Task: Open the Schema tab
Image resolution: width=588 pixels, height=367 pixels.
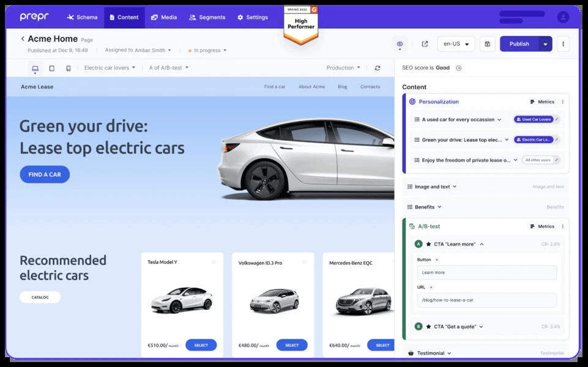Action: pyautogui.click(x=82, y=17)
